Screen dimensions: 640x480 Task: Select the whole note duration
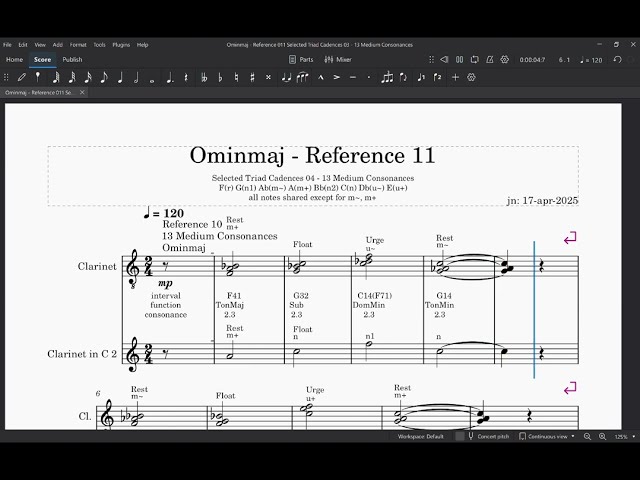[x=152, y=81]
